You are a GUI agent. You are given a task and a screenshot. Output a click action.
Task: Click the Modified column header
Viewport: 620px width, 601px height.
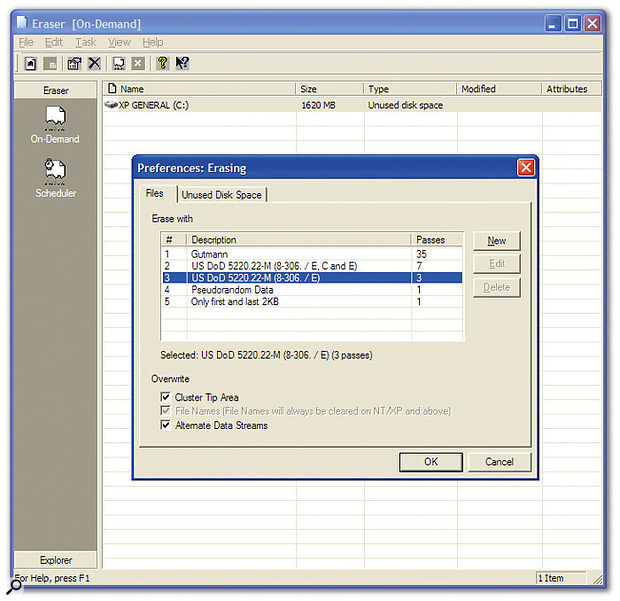tap(499, 89)
